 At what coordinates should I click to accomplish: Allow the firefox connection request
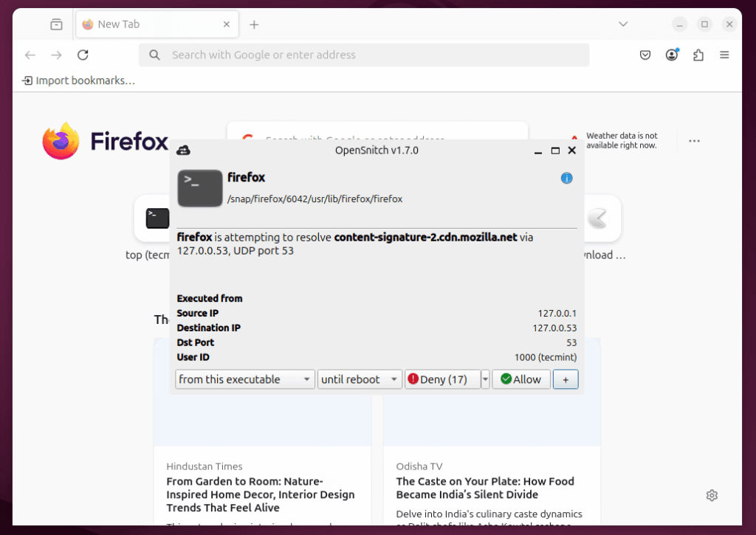point(520,379)
